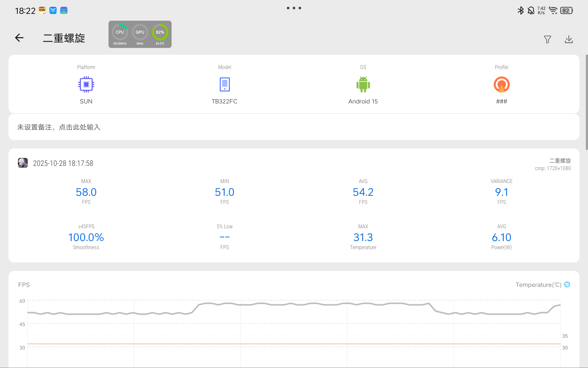Tap the Android robot OS icon
588x368 pixels.
(x=363, y=84)
